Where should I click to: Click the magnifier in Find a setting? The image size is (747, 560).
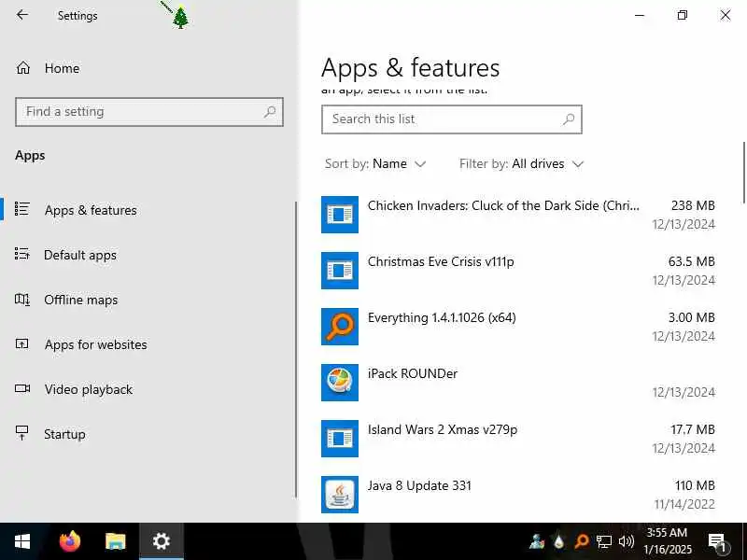pyautogui.click(x=270, y=112)
